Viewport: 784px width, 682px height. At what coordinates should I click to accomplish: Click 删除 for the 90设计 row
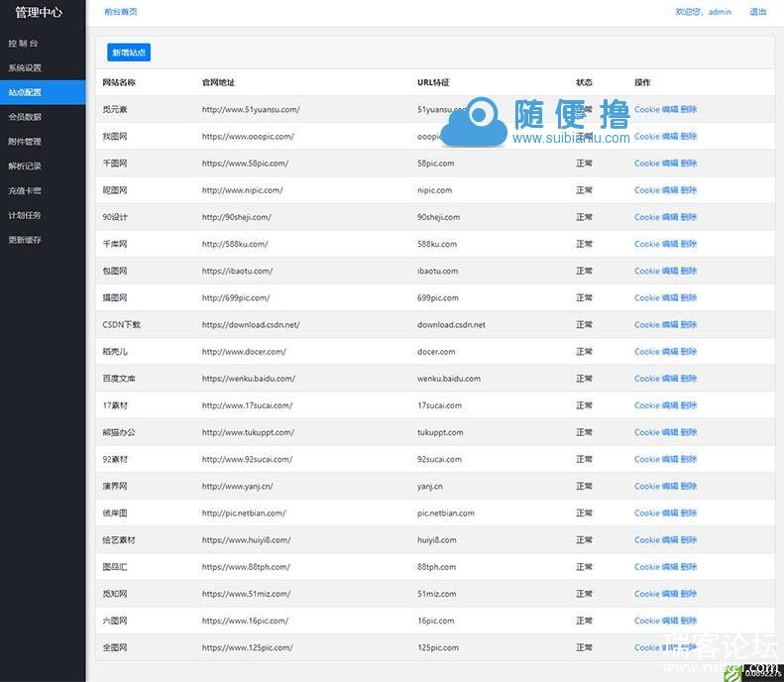(x=689, y=217)
